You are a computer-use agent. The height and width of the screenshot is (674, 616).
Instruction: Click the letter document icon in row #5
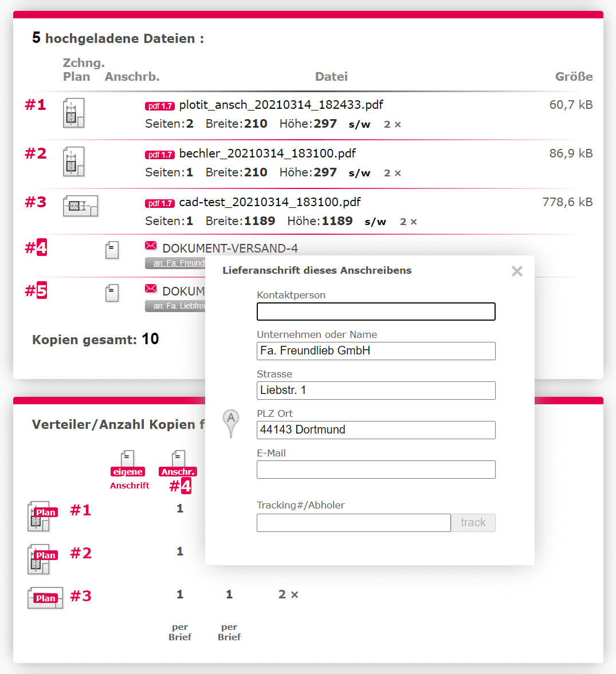[x=112, y=293]
